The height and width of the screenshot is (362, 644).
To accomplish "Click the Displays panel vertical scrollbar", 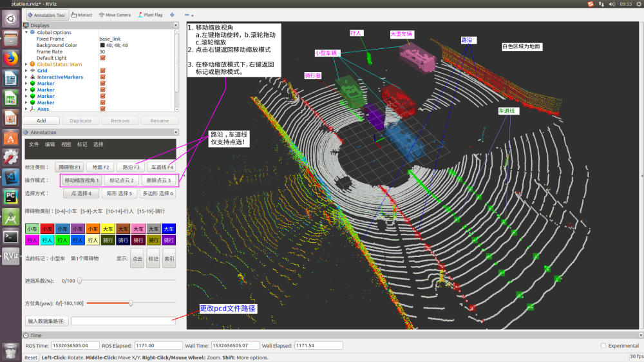I will coord(177,62).
